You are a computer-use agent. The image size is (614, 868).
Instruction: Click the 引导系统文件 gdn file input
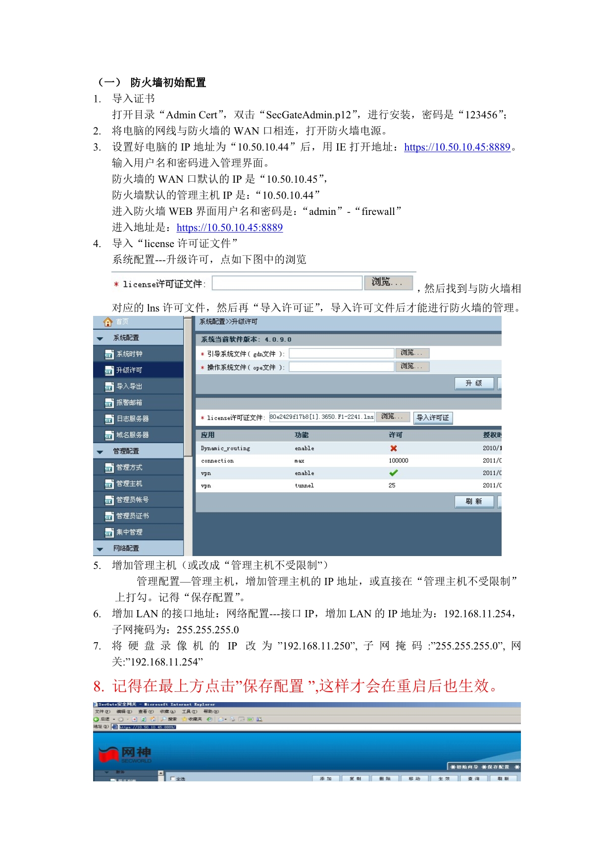[x=342, y=354]
